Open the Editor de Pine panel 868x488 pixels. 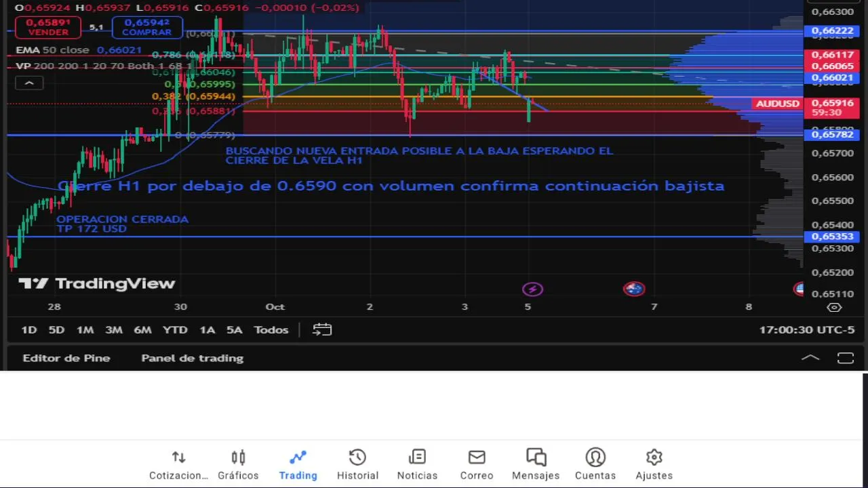(x=66, y=358)
